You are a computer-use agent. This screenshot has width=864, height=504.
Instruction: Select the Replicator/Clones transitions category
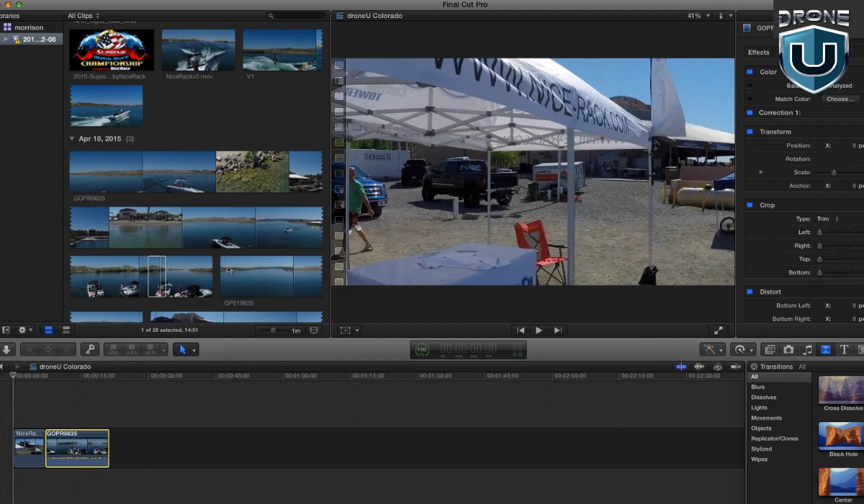click(x=775, y=438)
